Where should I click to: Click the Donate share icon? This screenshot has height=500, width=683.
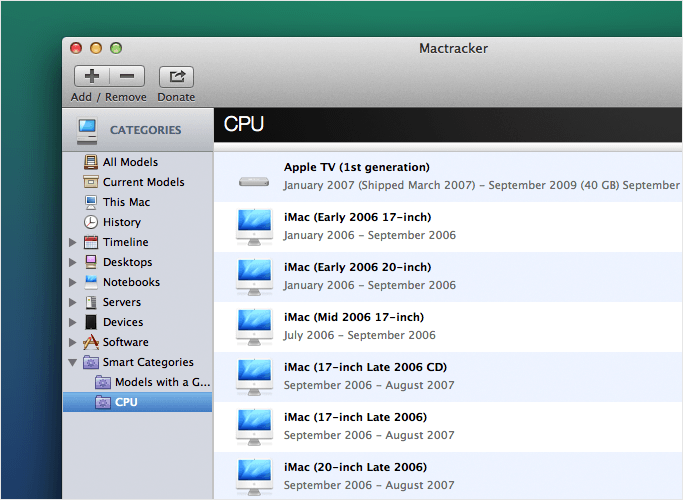pos(176,77)
